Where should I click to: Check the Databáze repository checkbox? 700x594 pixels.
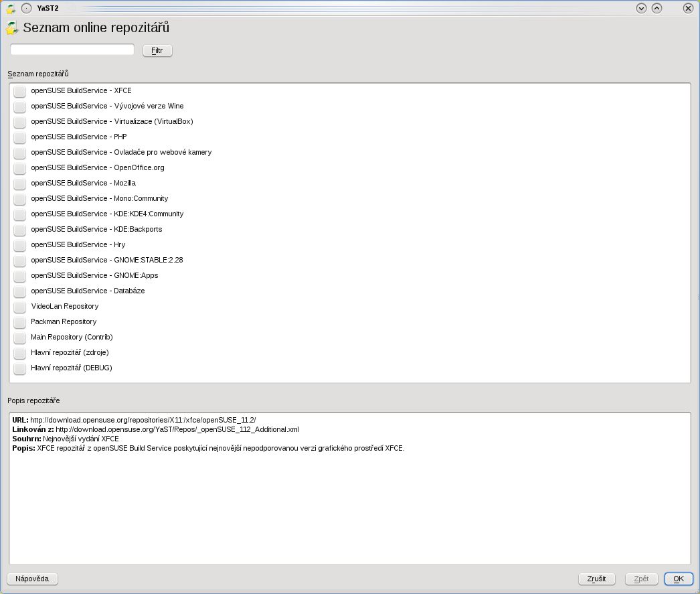19,291
